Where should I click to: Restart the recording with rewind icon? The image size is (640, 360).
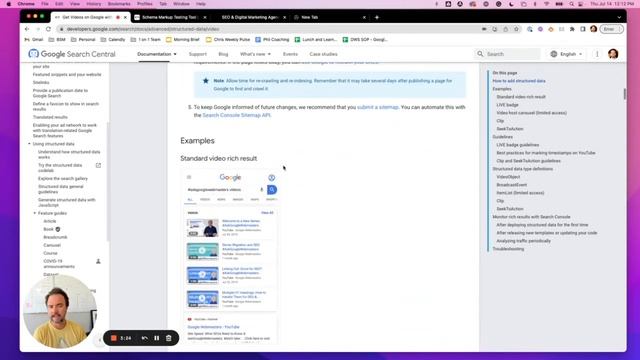tap(144, 338)
